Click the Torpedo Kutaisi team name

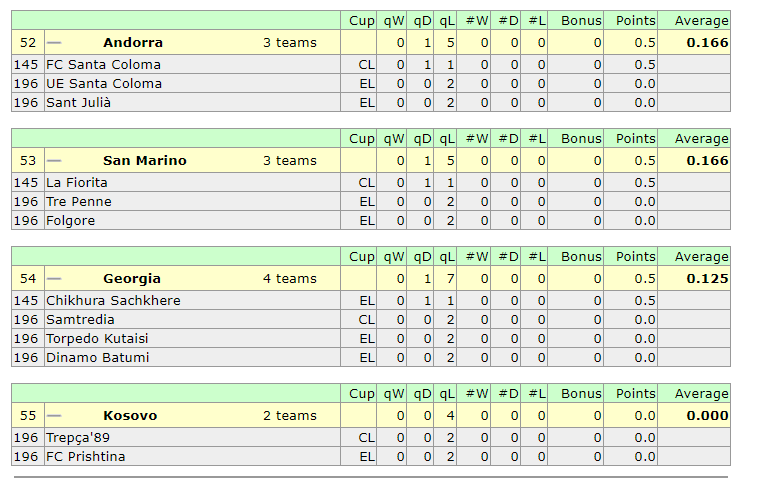(x=97, y=338)
